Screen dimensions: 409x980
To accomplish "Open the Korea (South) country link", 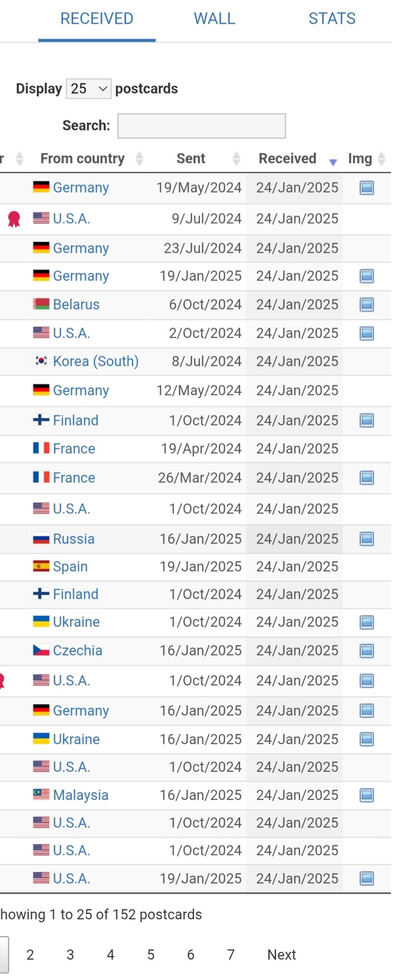I will tap(96, 361).
